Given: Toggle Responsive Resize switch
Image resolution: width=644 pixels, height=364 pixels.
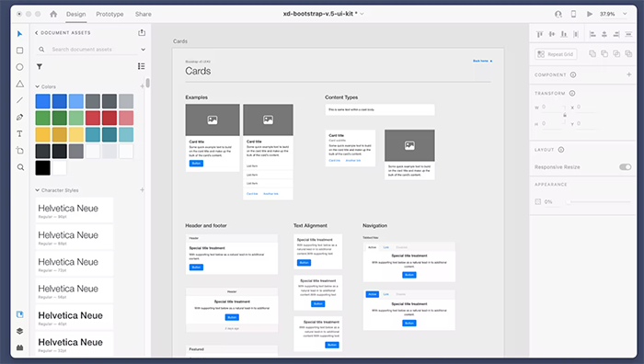Looking at the screenshot, I should tap(625, 167).
